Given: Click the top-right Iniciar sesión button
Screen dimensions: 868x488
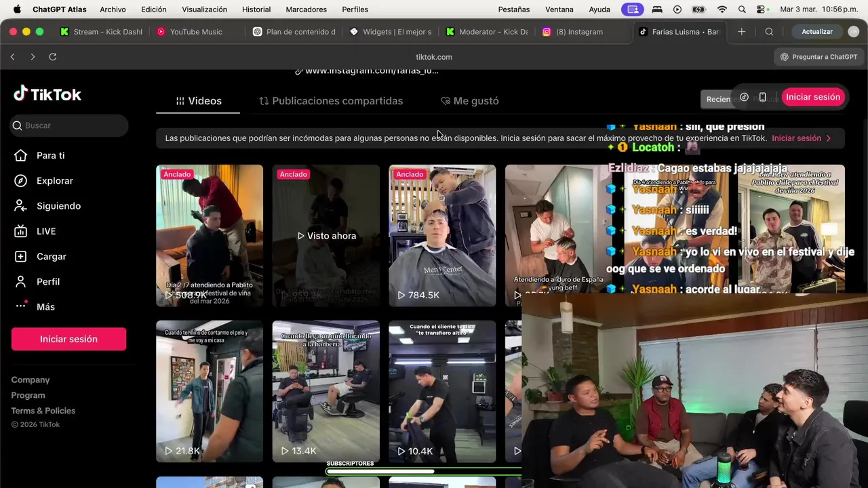Looking at the screenshot, I should click(813, 97).
